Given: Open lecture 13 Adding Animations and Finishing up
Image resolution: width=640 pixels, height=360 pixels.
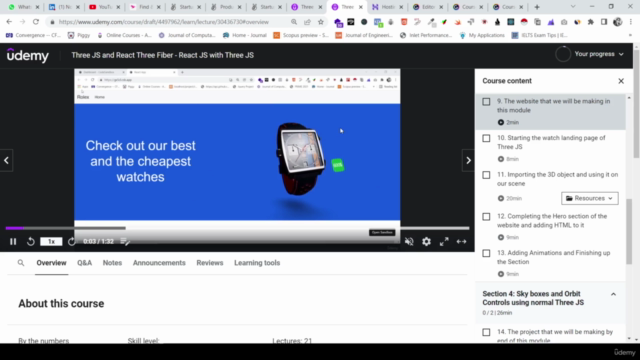Looking at the screenshot, I should click(x=553, y=258).
